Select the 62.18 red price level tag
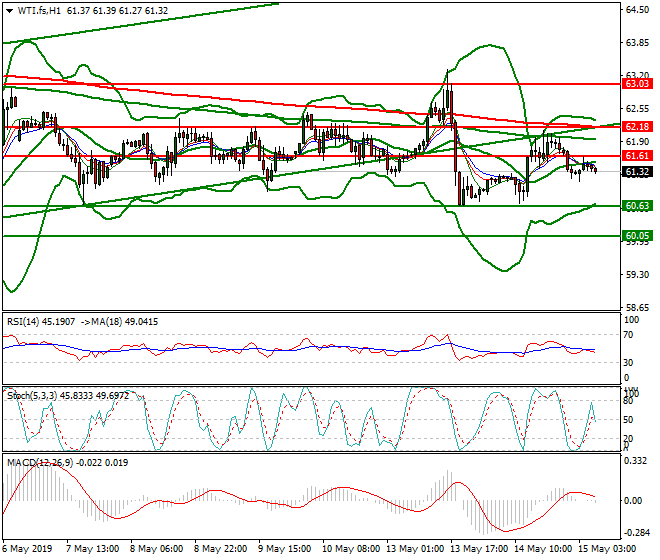This screenshot has height=560, width=660. (637, 127)
